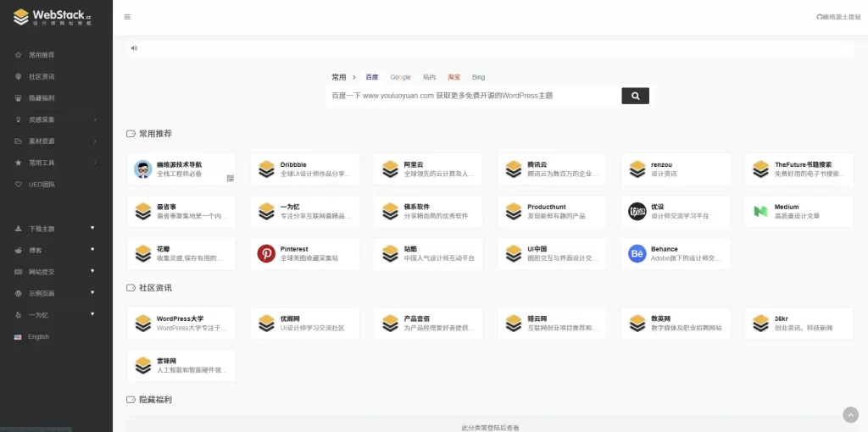Click the Medium logo icon
Image resolution: width=868 pixels, height=432 pixels.
pos(760,211)
